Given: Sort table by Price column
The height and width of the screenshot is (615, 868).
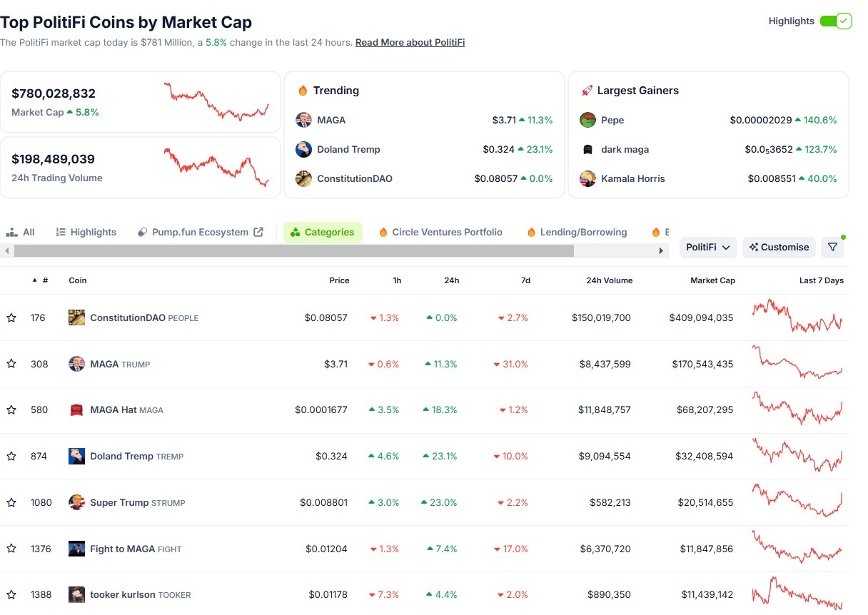Looking at the screenshot, I should tap(339, 280).
